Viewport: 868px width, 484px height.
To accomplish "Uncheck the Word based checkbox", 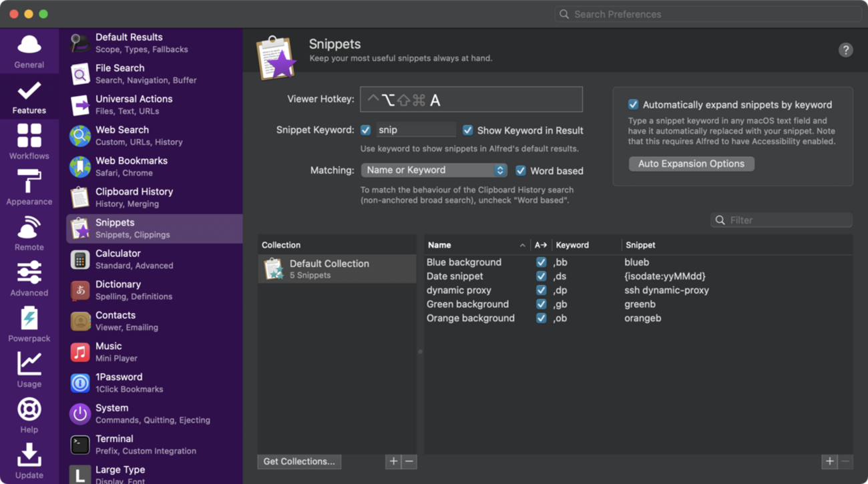I will 520,171.
